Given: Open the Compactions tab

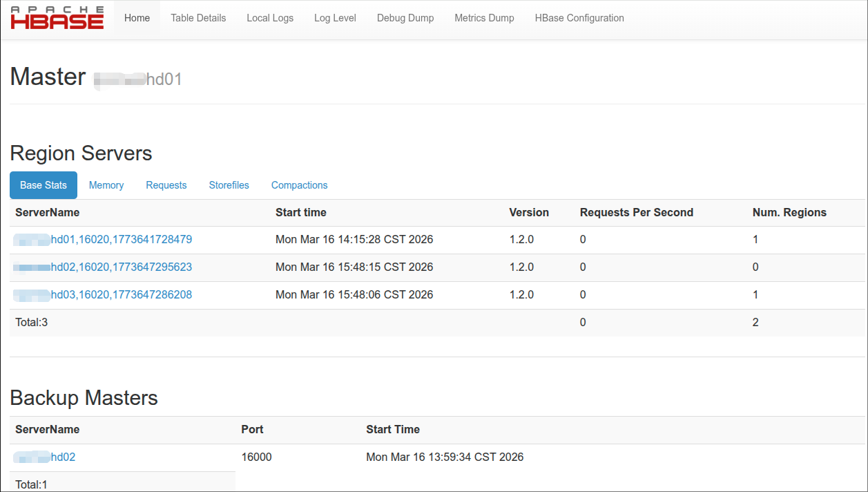Looking at the screenshot, I should (x=299, y=185).
